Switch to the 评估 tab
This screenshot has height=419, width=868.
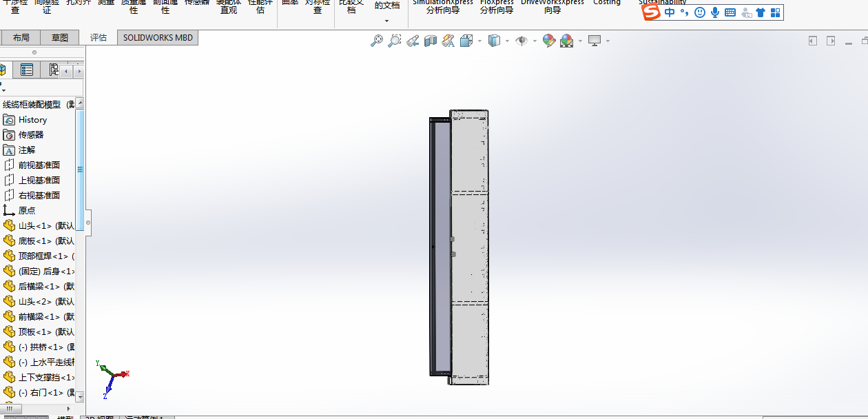[99, 38]
